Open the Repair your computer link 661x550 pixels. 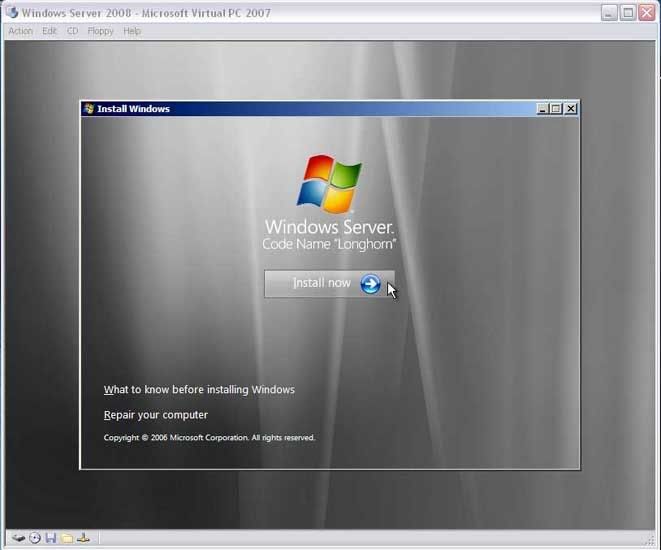click(156, 415)
